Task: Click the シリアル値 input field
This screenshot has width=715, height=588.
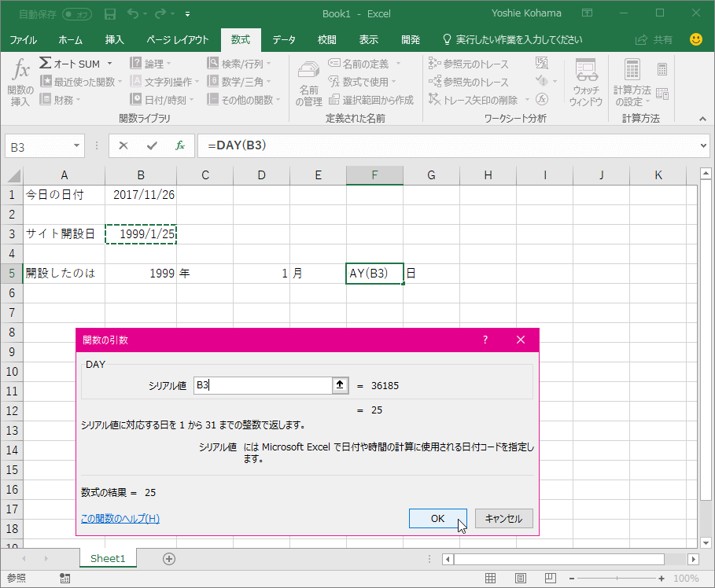Action: (x=263, y=385)
